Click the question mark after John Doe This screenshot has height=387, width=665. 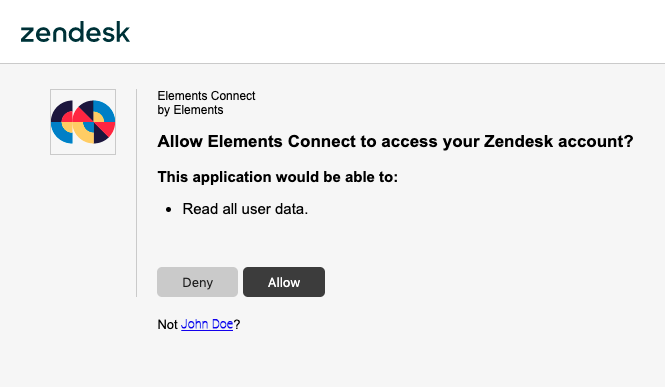pyautogui.click(x=237, y=324)
